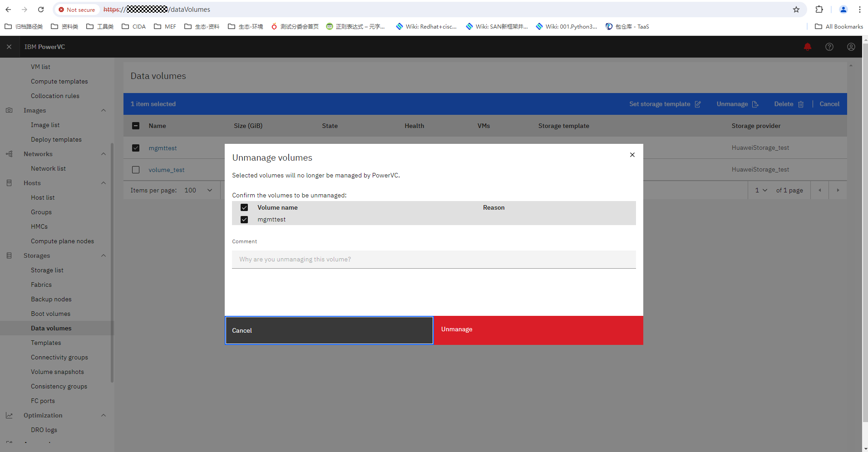The height and width of the screenshot is (452, 868).
Task: Check the volume_test row checkbox
Action: click(136, 170)
